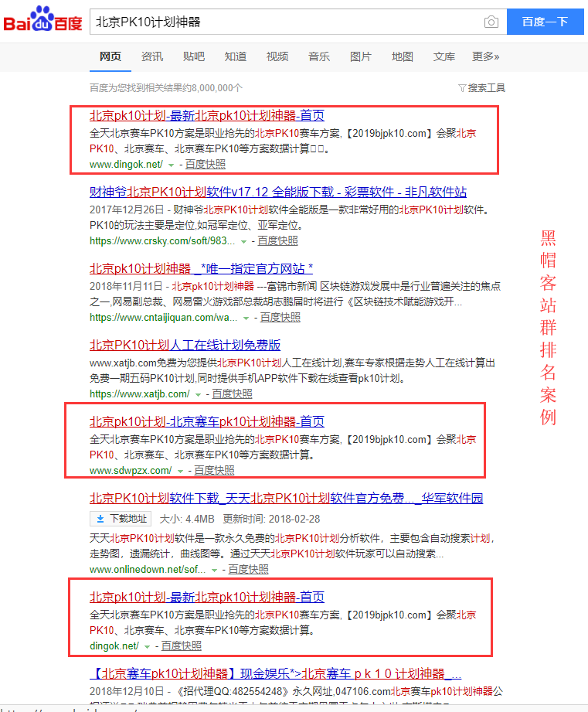
Task: Switch to the 资讯 tab
Action: point(152,56)
